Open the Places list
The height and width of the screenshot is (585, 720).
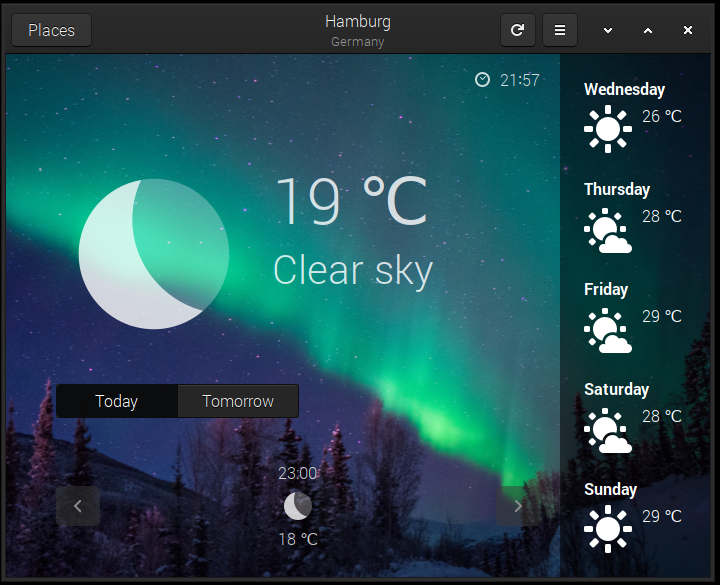(x=51, y=30)
